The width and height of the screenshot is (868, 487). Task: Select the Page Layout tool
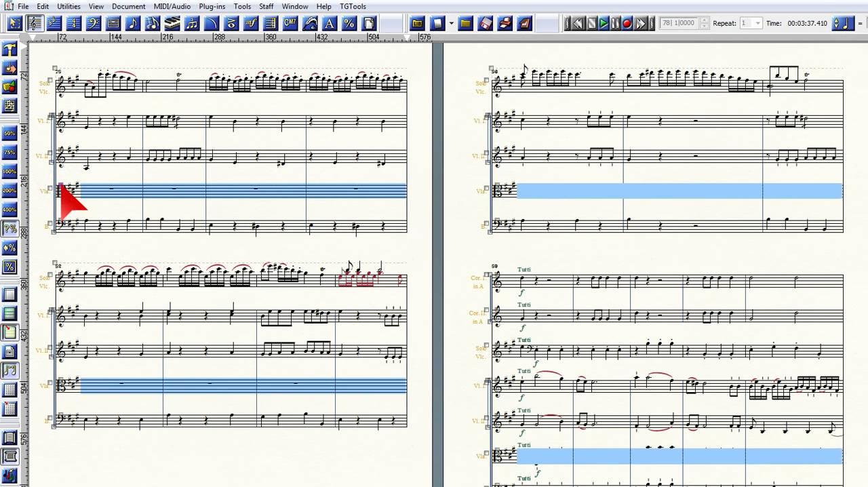[369, 24]
